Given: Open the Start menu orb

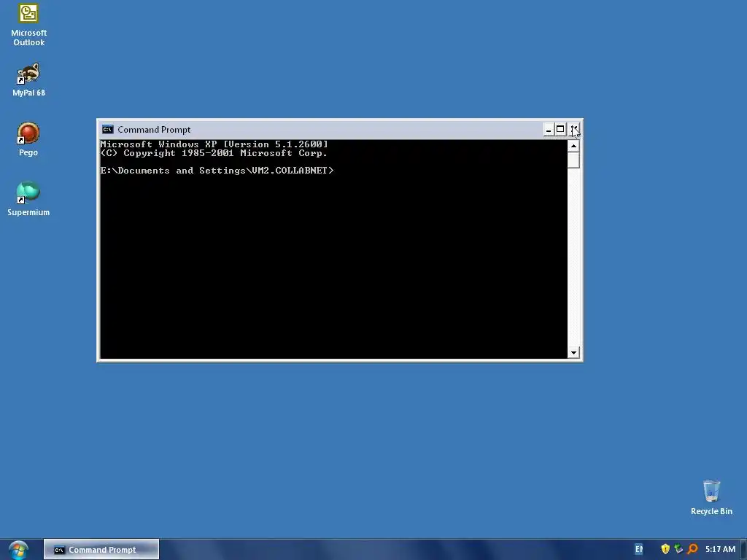Looking at the screenshot, I should (x=18, y=550).
